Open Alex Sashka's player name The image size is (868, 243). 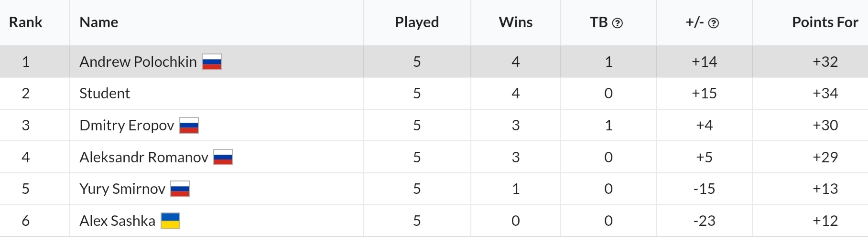[118, 221]
